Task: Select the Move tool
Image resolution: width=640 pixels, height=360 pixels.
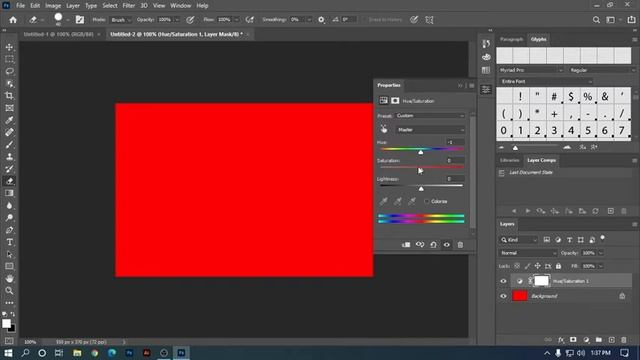Action: 9,47
